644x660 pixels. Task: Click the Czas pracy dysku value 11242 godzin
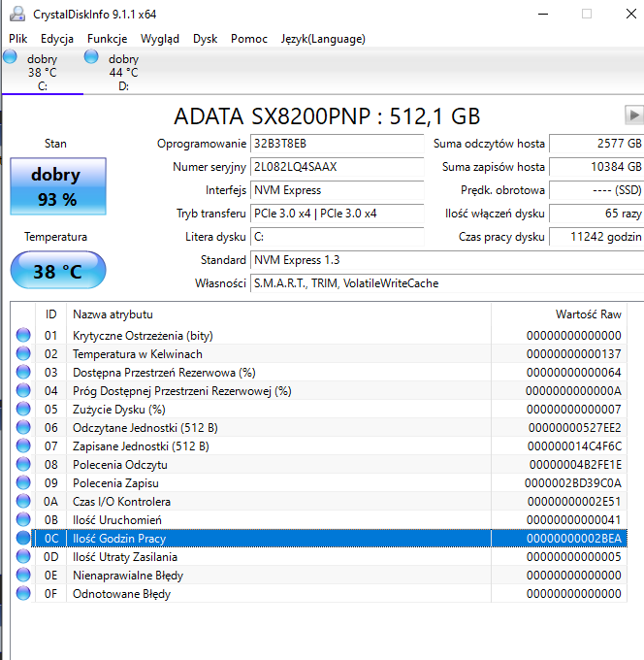coord(596,237)
